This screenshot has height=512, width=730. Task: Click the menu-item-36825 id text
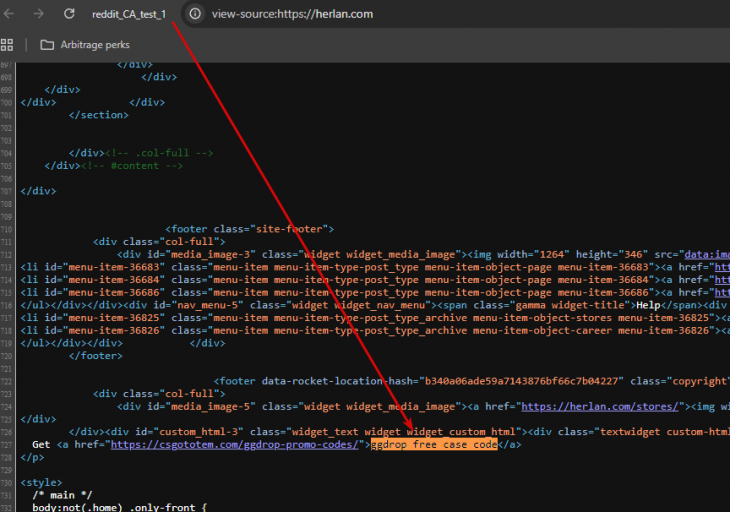point(116,318)
